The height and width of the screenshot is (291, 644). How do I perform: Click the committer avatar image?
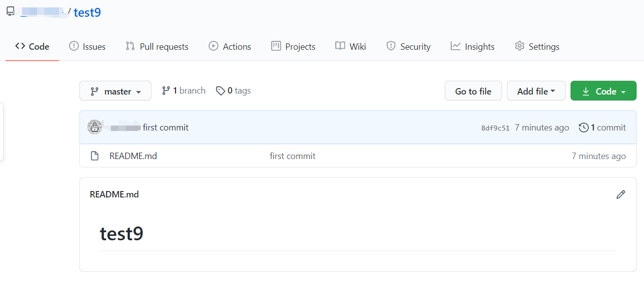pos(95,127)
